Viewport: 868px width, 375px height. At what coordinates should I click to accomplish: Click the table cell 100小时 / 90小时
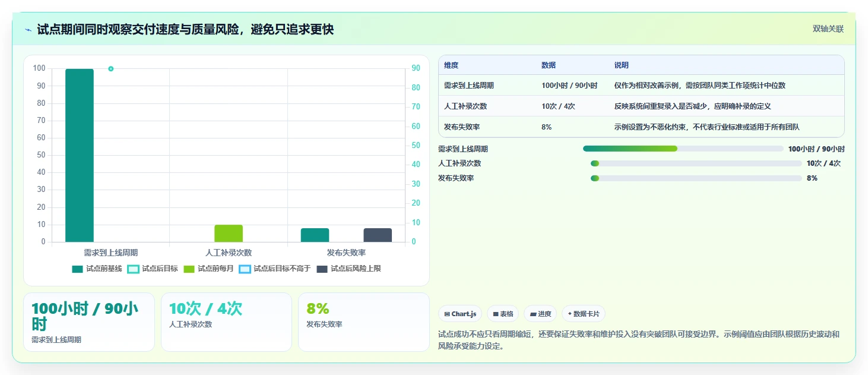569,86
